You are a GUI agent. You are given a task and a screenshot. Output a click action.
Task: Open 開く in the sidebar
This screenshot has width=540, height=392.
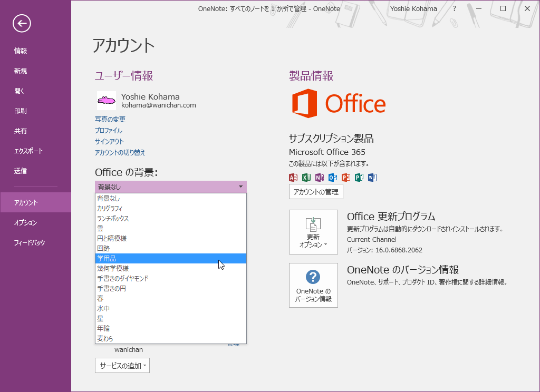(x=35, y=91)
